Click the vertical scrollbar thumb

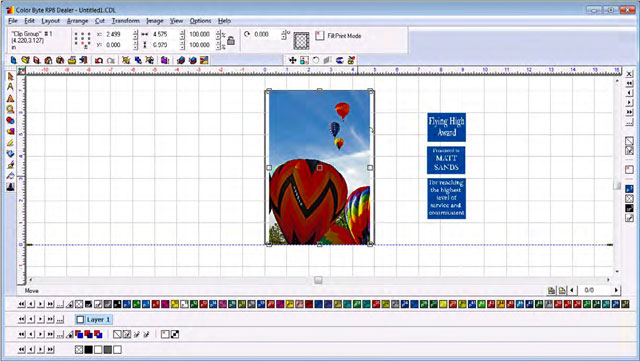(x=617, y=186)
